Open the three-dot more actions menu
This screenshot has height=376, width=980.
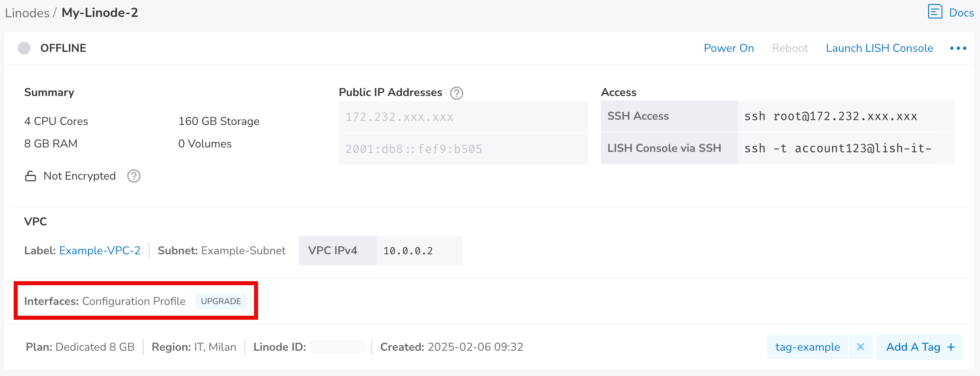pyautogui.click(x=958, y=48)
